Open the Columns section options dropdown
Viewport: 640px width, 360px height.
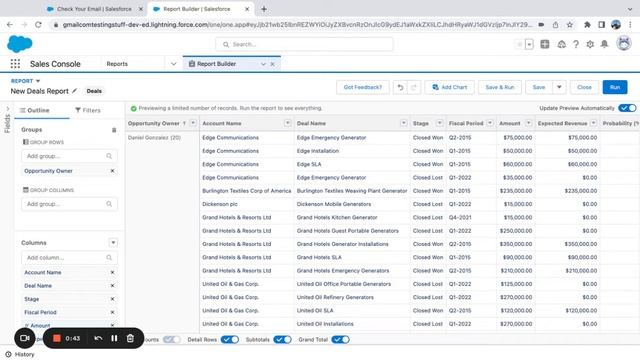(x=113, y=243)
